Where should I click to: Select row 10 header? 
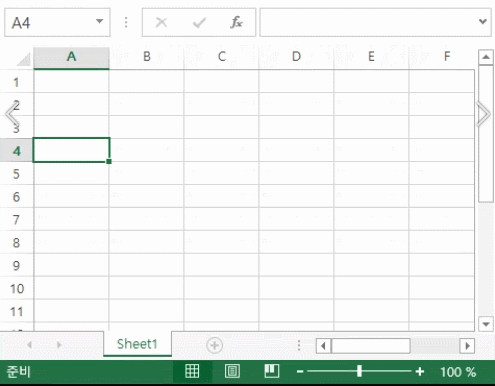pos(16,289)
